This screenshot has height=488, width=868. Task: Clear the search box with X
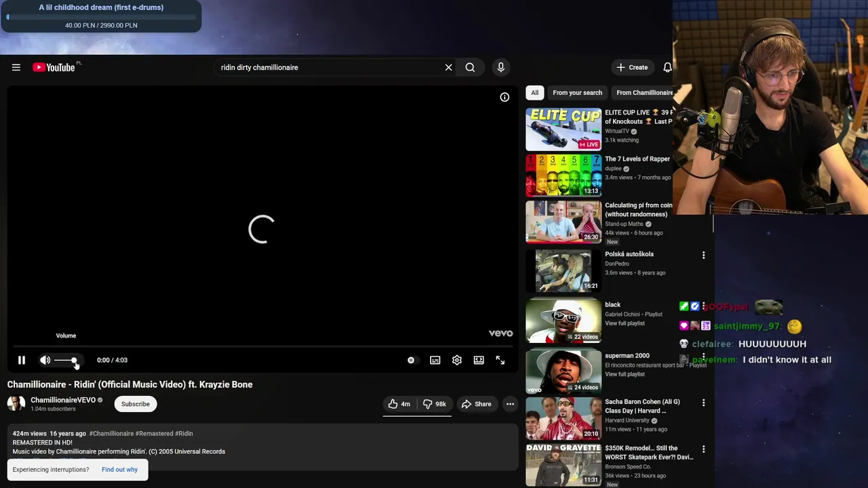[x=448, y=67]
